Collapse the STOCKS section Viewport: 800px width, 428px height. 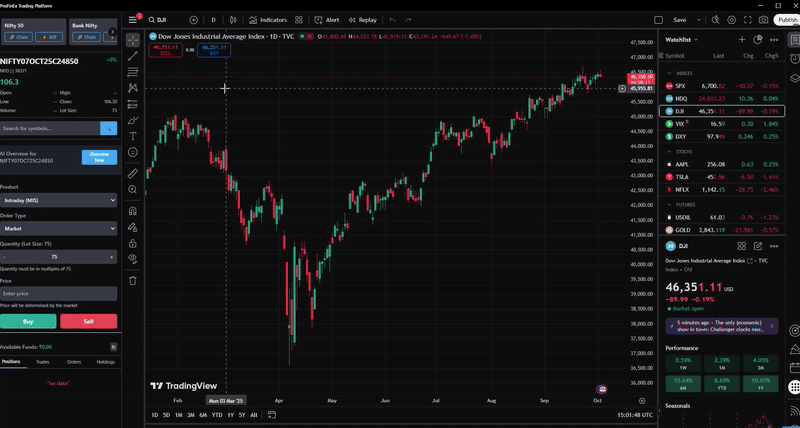pos(670,152)
